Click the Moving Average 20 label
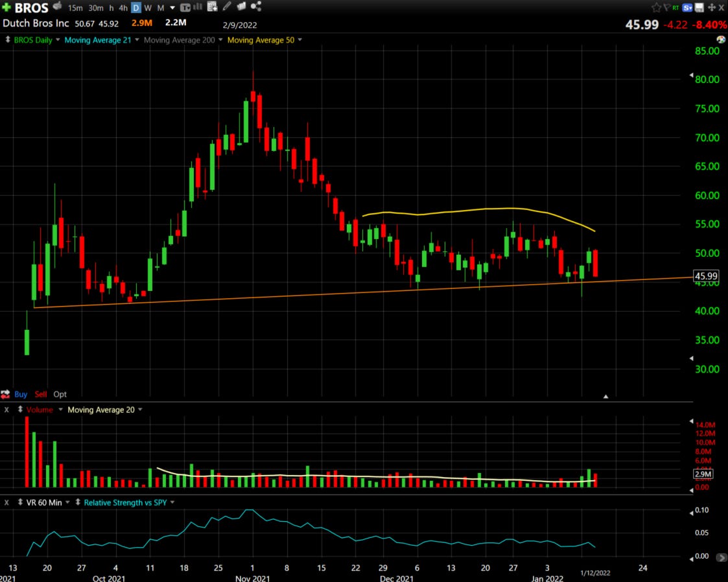Image resolution: width=728 pixels, height=582 pixels. [101, 410]
